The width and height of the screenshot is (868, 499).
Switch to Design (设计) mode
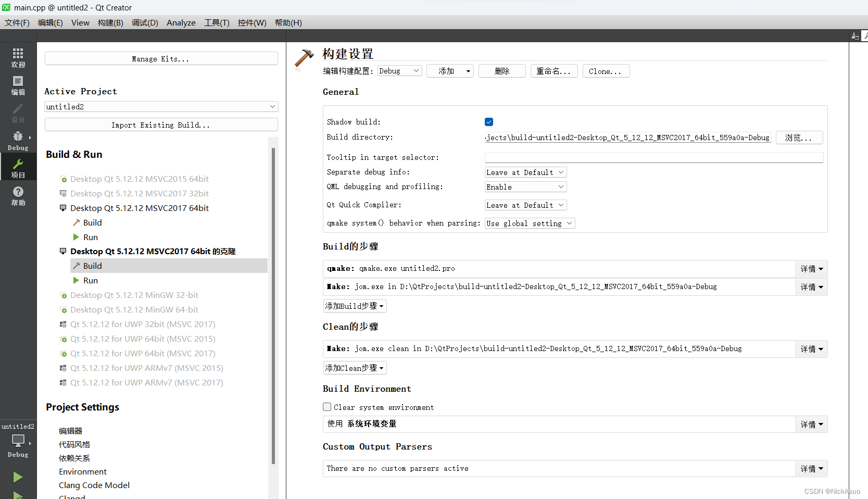[x=18, y=113]
